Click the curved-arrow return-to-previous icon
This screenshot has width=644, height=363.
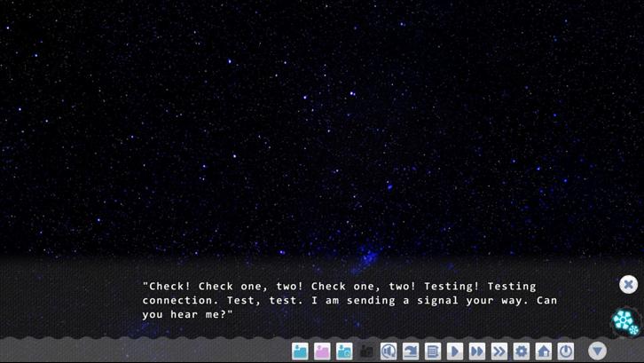(411, 351)
